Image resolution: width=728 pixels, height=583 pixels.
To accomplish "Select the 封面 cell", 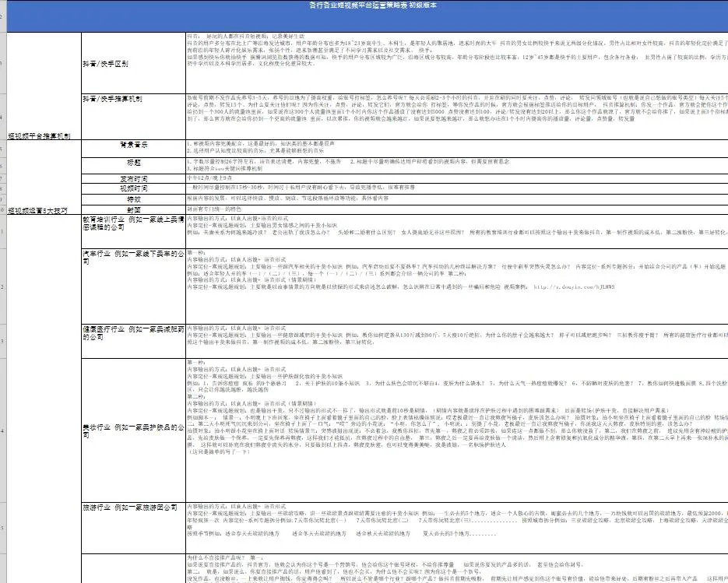I will 133,209.
